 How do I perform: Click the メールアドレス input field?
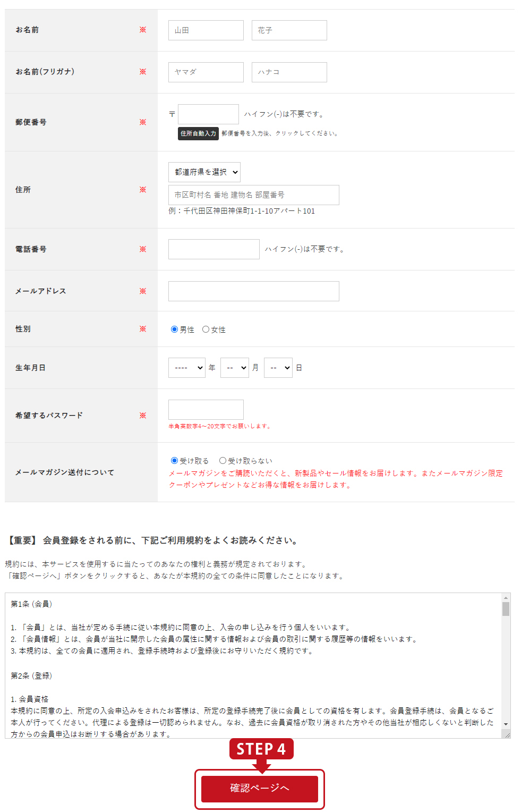coord(254,291)
